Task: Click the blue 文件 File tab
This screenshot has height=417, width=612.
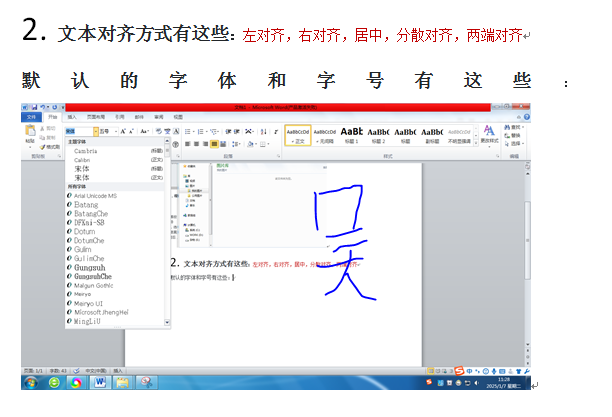Action: click(x=31, y=117)
